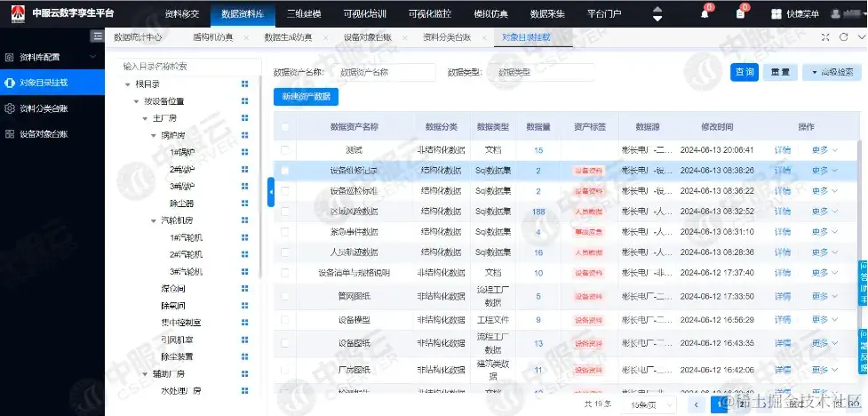Switch to 资料分类台账 tab
Screen dimensions: 868x416
447,37
